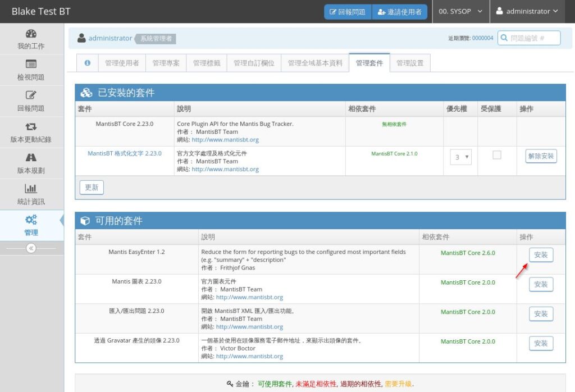
Task: Open the administrator user menu
Action: click(x=527, y=11)
